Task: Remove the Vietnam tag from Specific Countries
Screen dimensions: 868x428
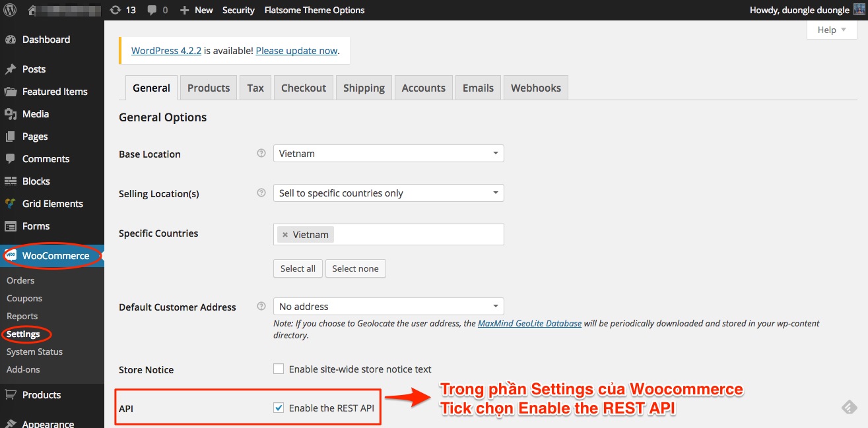Action: pos(285,235)
